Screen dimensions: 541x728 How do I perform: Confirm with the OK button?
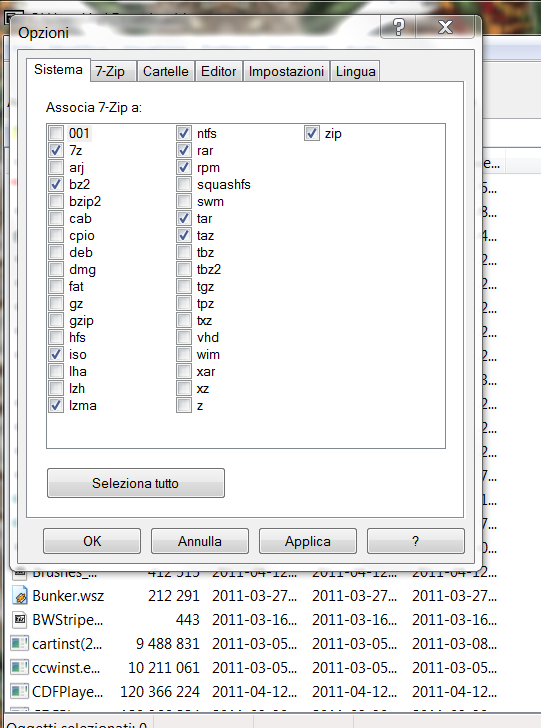click(x=92, y=541)
